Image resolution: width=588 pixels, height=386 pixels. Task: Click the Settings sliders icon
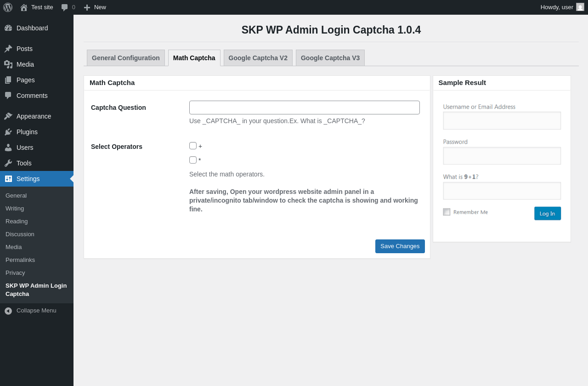[x=8, y=179]
